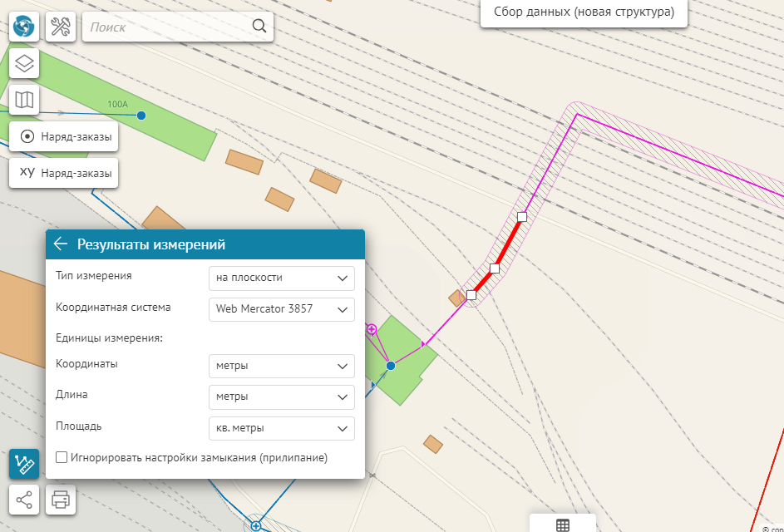Click 'Сбор данных (новая структура)' button
Image resolution: width=784 pixels, height=532 pixels.
tap(584, 12)
